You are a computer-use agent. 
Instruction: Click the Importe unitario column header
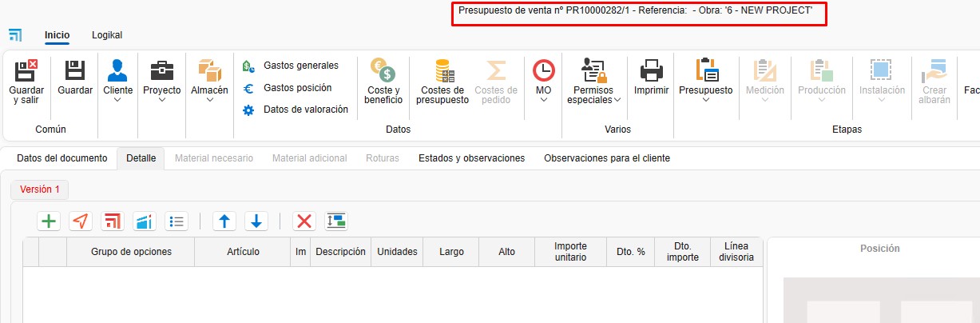click(571, 252)
